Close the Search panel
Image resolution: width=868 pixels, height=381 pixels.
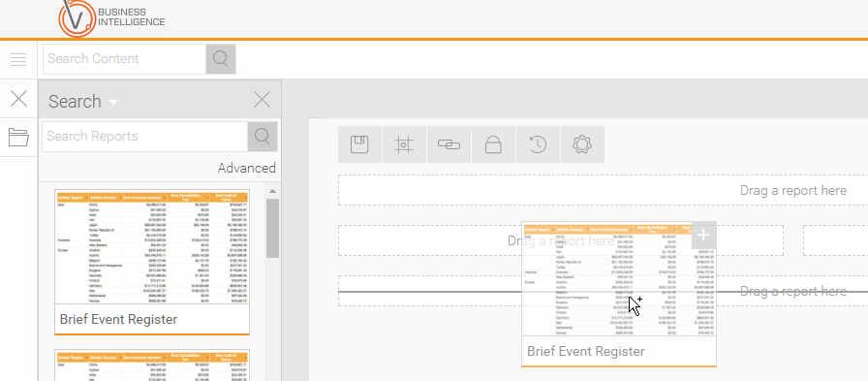pyautogui.click(x=262, y=100)
